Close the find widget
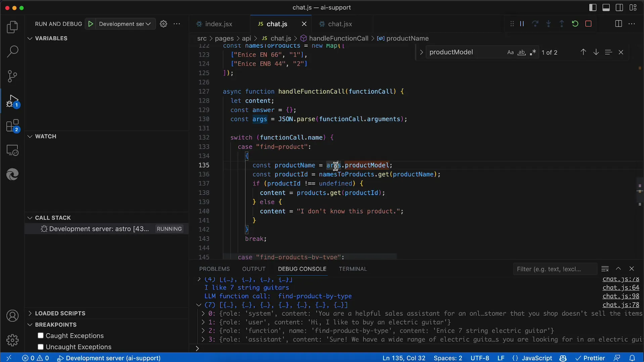The width and height of the screenshot is (644, 362). [621, 52]
